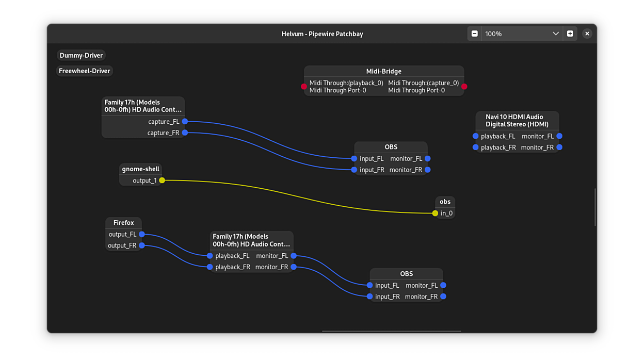The height and width of the screenshot is (362, 644).
Task: Click the red Midi Through capture_0 port
Action: click(x=464, y=87)
